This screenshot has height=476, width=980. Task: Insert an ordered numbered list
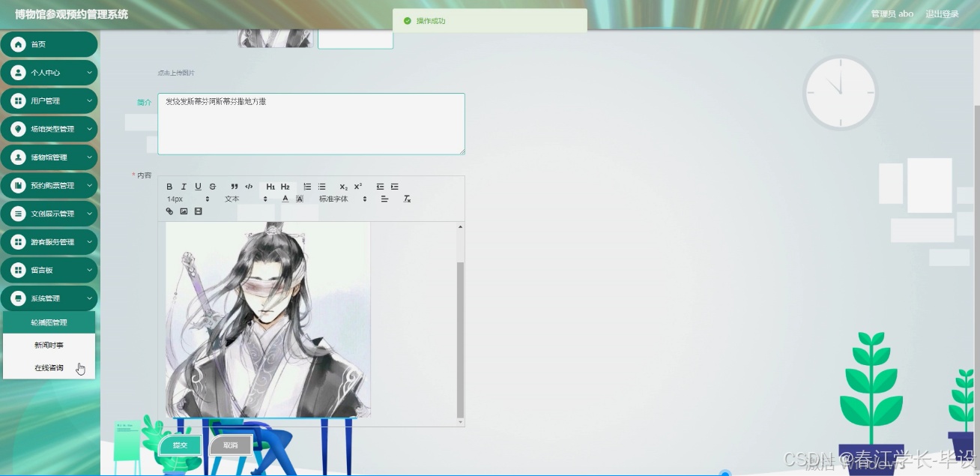(307, 187)
